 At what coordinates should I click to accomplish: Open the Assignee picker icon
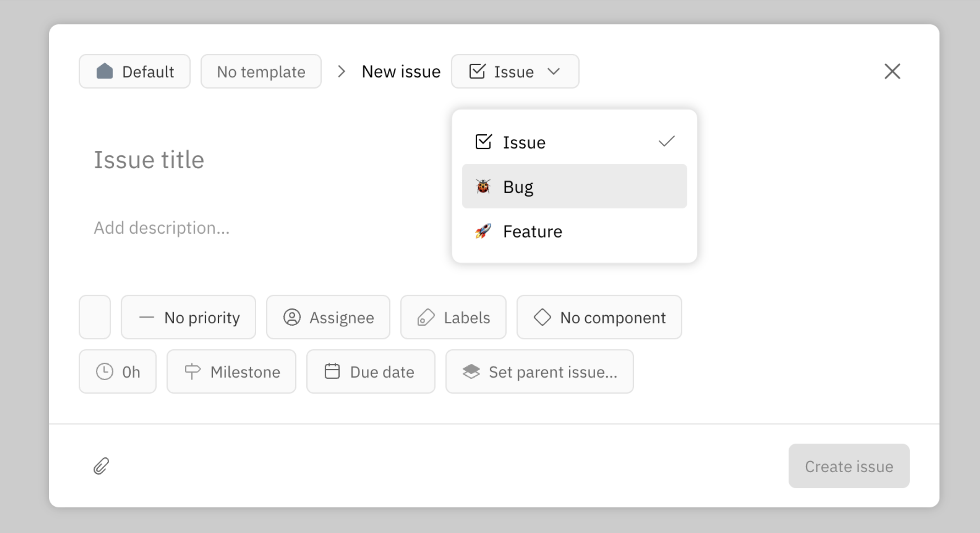click(x=292, y=317)
